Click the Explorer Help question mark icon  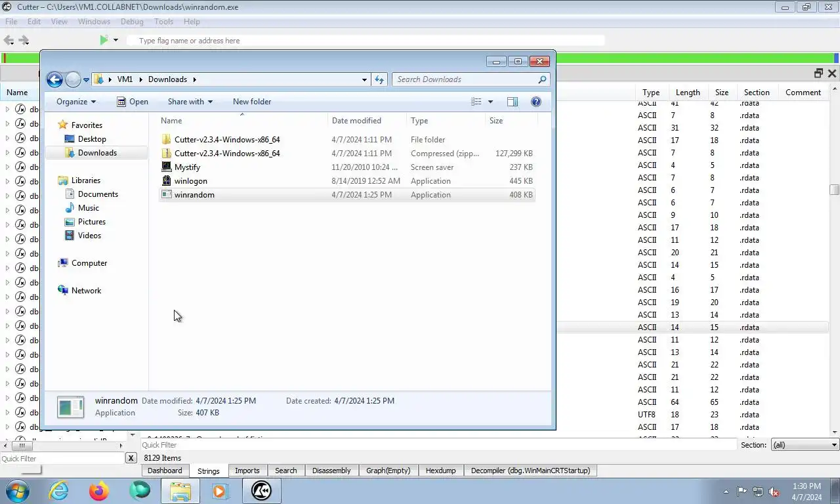pyautogui.click(x=535, y=102)
